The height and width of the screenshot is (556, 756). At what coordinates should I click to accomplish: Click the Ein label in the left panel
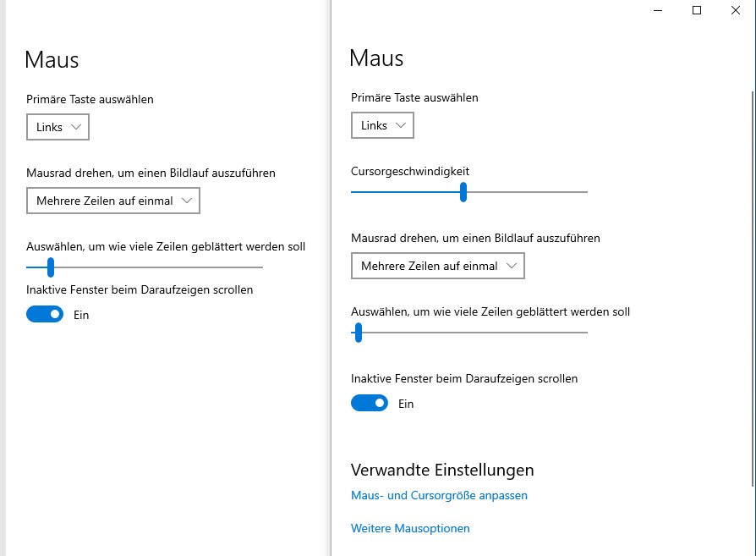[81, 316]
